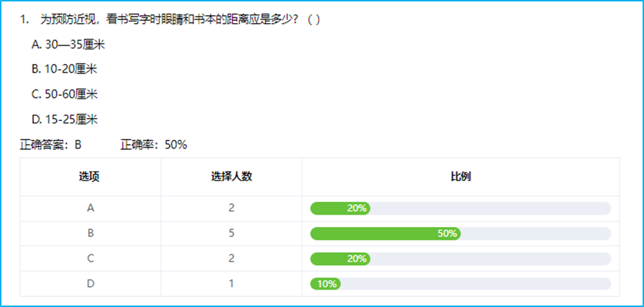
Task: Click the option B cell in the table
Action: 91,233
